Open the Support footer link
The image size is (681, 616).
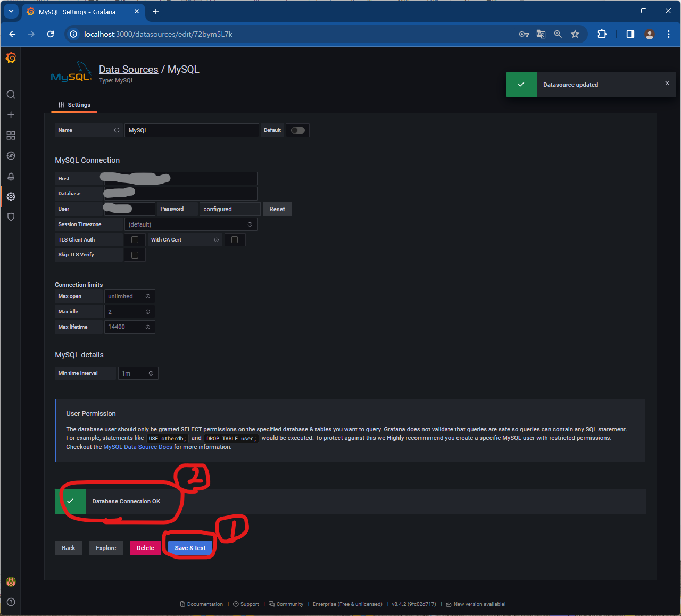[246, 604]
